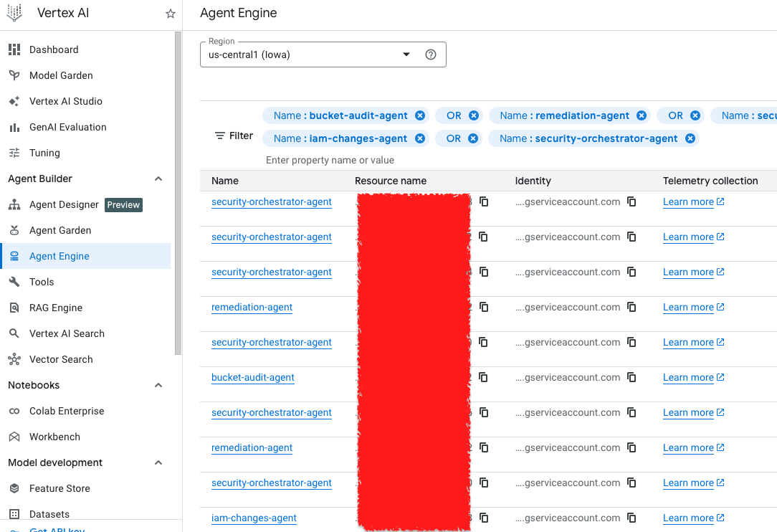Open the bucket-audit-agent details link
The height and width of the screenshot is (532, 777).
[253, 377]
